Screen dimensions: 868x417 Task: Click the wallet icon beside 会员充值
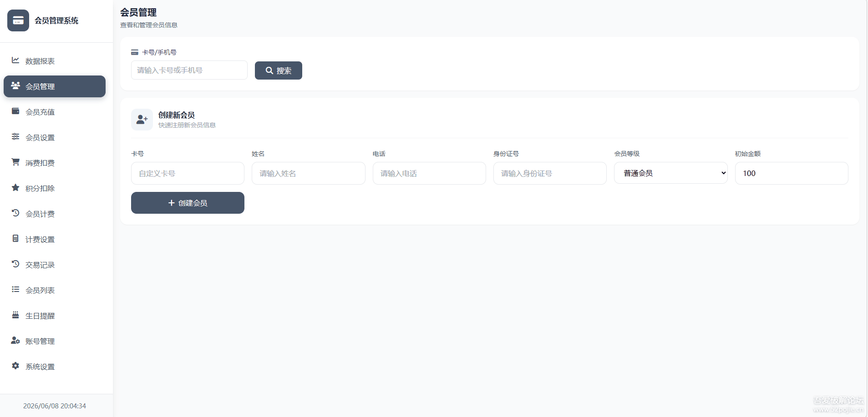(15, 111)
